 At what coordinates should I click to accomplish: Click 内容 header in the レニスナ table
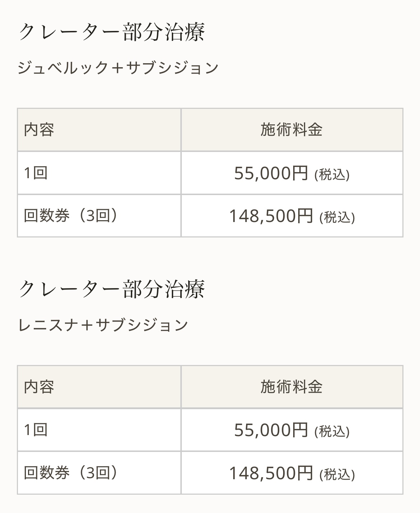click(x=39, y=387)
